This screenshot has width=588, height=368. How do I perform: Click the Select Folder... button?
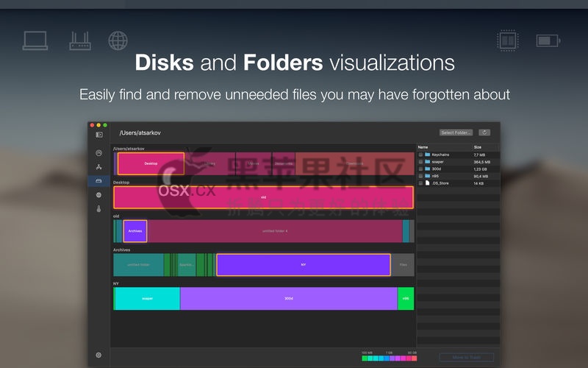[456, 132]
